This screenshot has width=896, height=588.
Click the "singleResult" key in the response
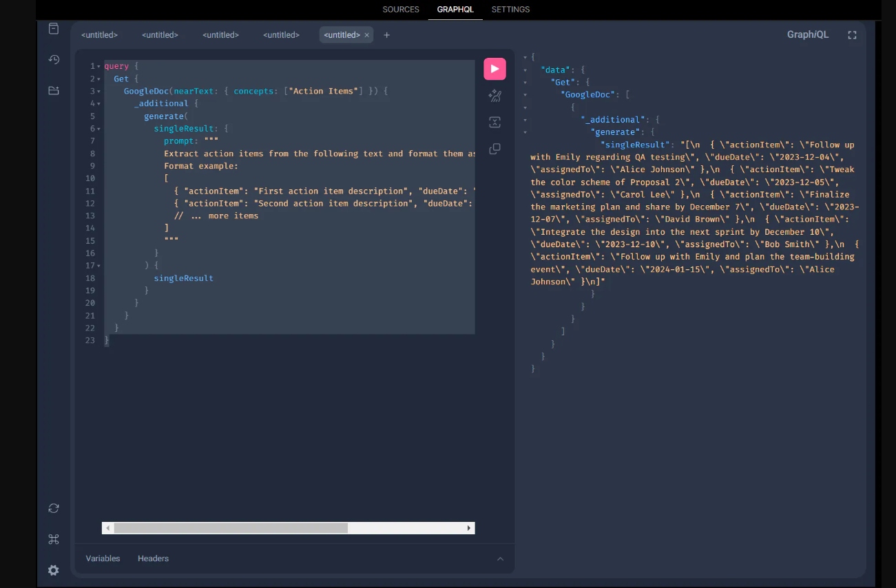click(x=634, y=145)
